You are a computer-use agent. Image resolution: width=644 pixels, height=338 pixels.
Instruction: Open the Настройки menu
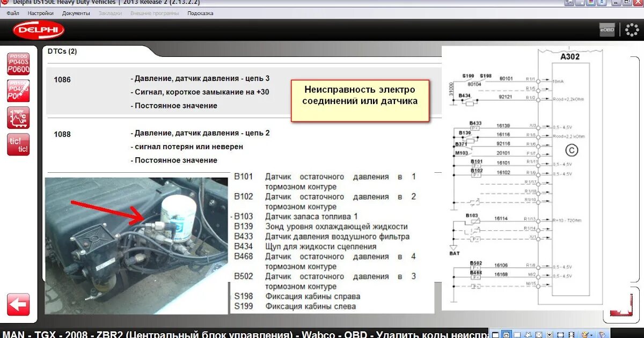40,13
